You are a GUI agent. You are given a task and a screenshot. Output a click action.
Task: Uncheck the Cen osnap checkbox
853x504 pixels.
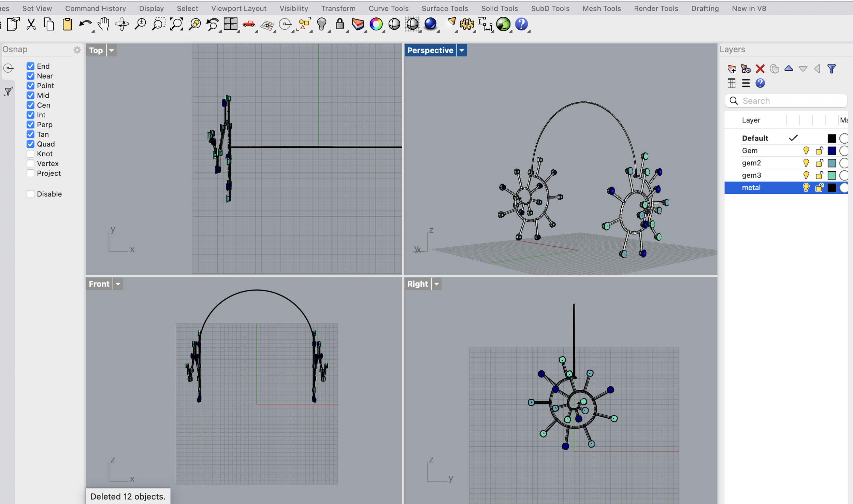point(30,105)
